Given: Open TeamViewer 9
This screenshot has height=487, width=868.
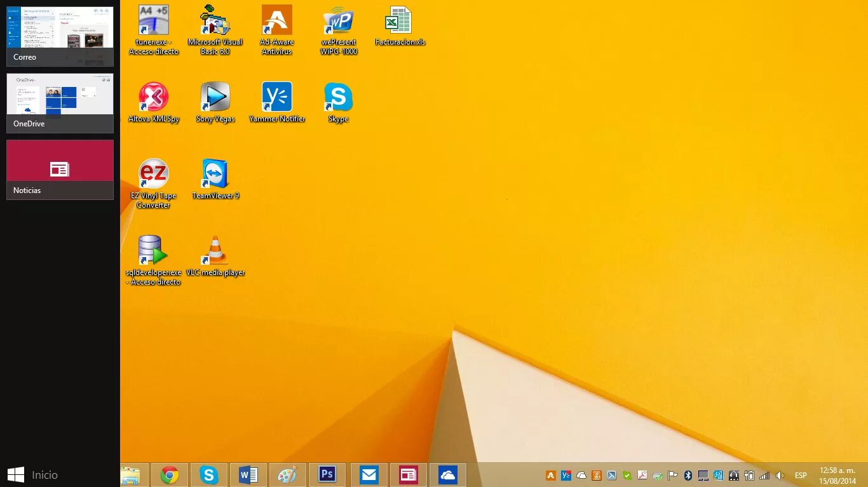Looking at the screenshot, I should tap(215, 171).
